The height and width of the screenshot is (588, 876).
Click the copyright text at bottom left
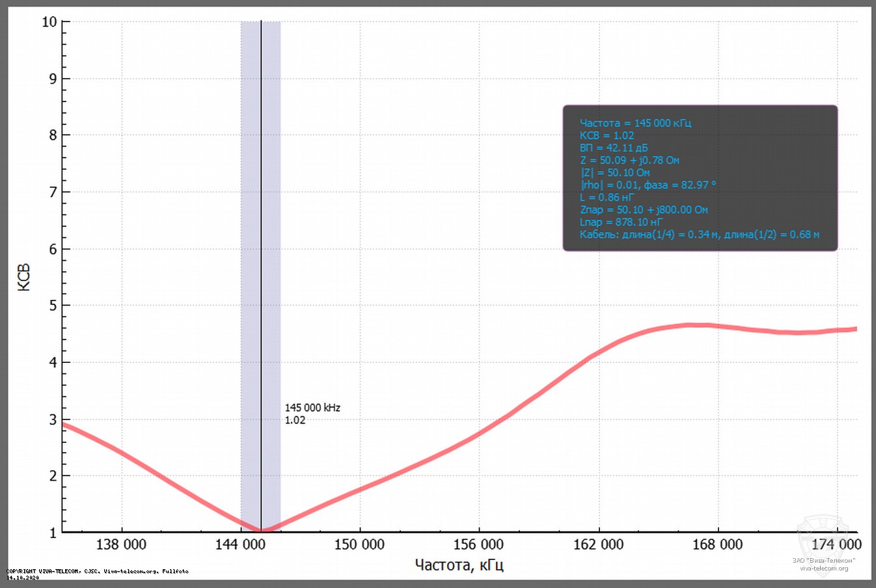tap(98, 572)
